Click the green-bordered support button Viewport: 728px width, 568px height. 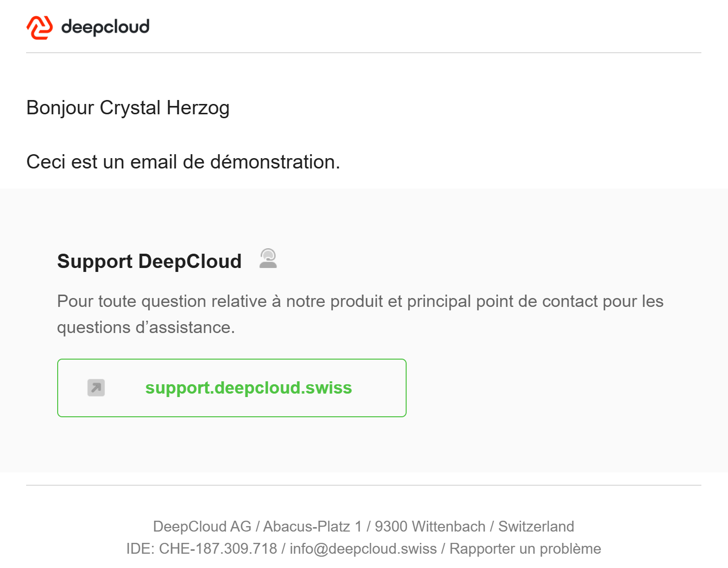[232, 388]
